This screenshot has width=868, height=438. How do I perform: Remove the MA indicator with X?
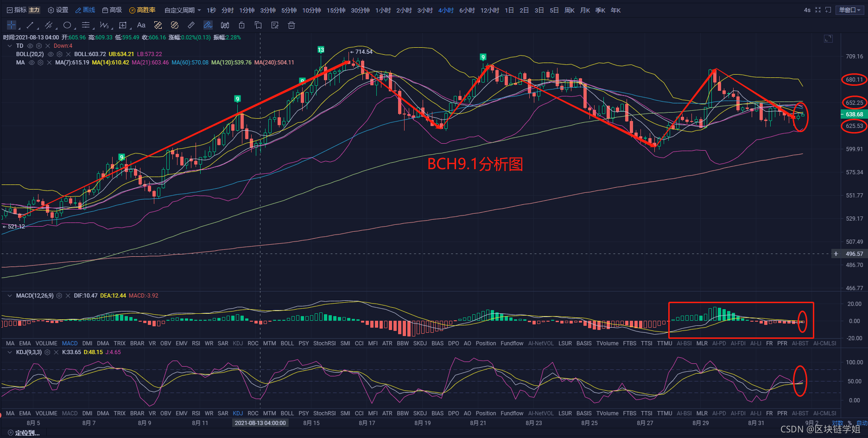coord(49,63)
